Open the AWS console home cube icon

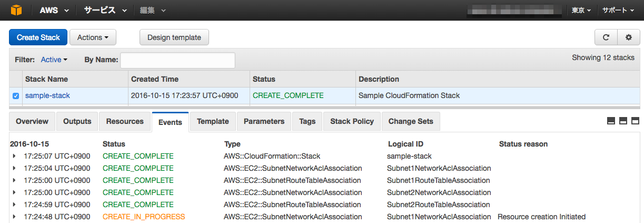(x=17, y=10)
